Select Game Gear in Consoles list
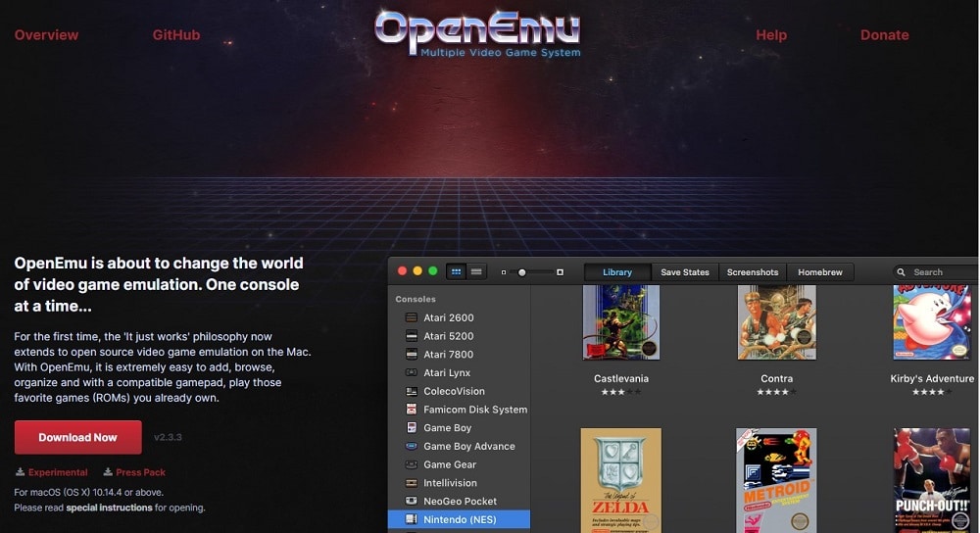 [459, 464]
